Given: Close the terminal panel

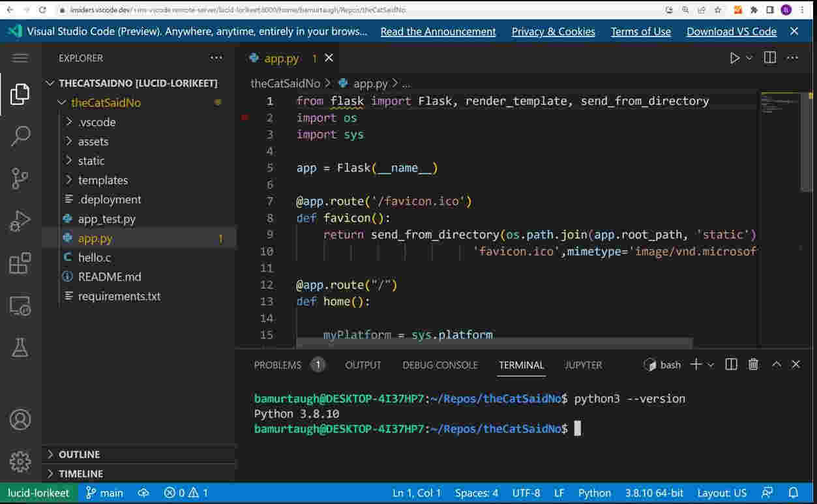Looking at the screenshot, I should pos(795,364).
